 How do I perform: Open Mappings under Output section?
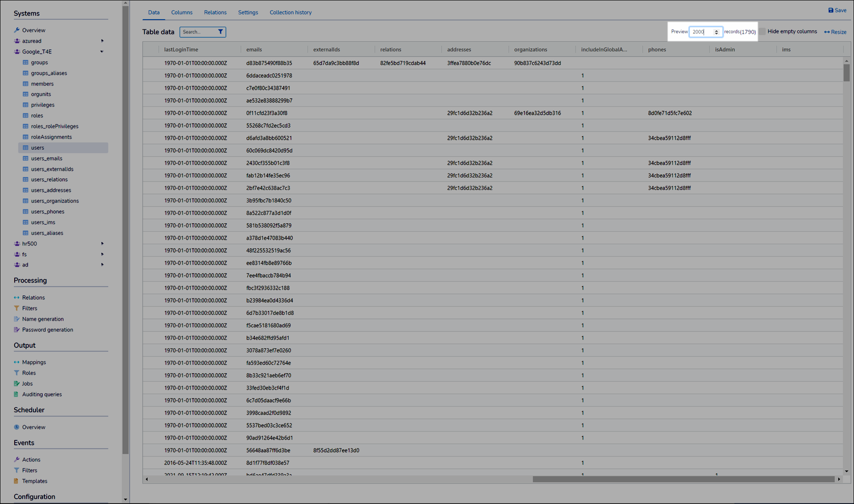[34, 362]
